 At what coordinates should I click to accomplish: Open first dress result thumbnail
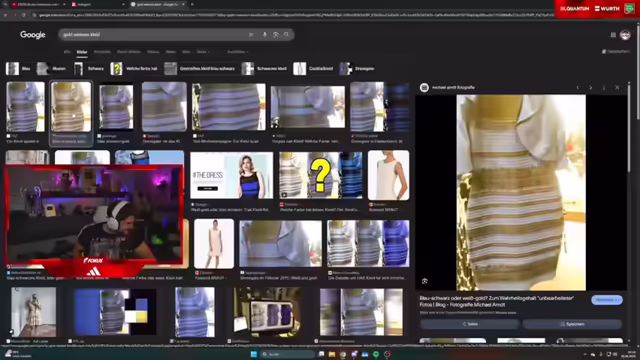[25, 107]
